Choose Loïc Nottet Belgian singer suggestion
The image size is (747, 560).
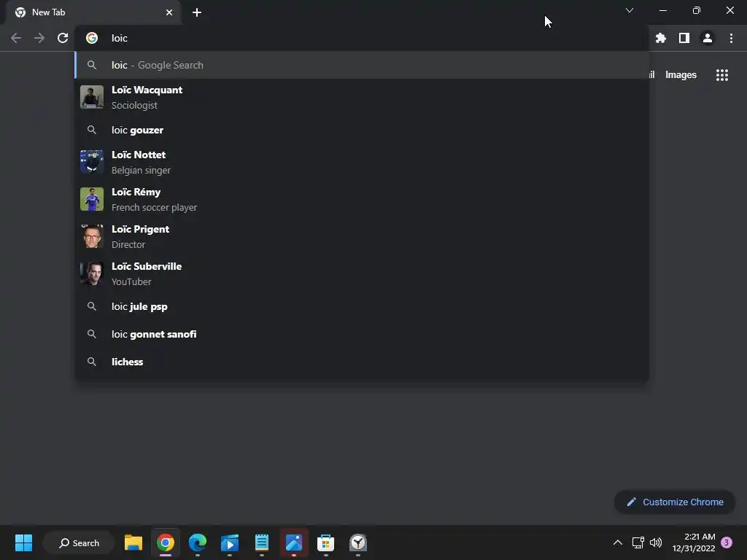point(362,163)
